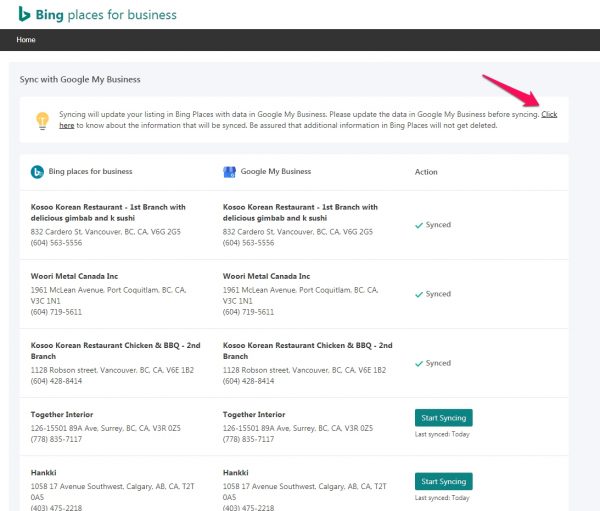Image resolution: width=600 pixels, height=511 pixels.
Task: Click the Bing places column header icon
Action: click(x=37, y=172)
